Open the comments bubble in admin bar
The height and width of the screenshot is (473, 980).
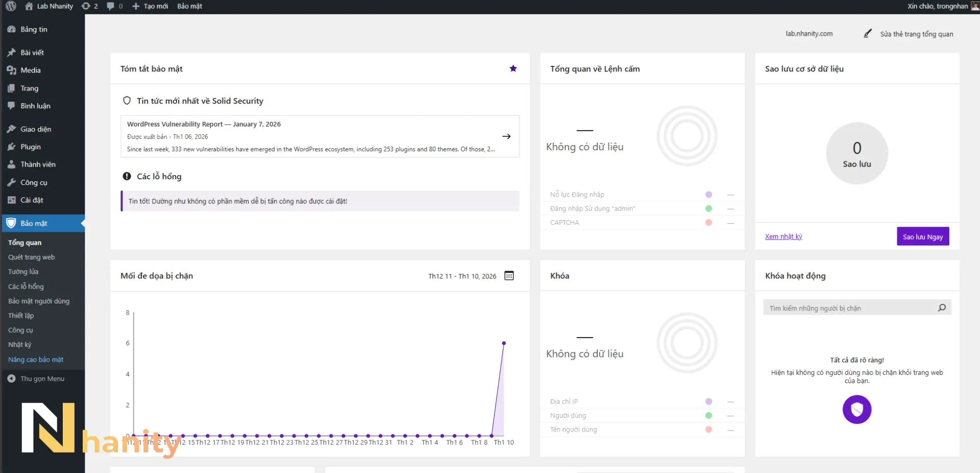(x=114, y=6)
